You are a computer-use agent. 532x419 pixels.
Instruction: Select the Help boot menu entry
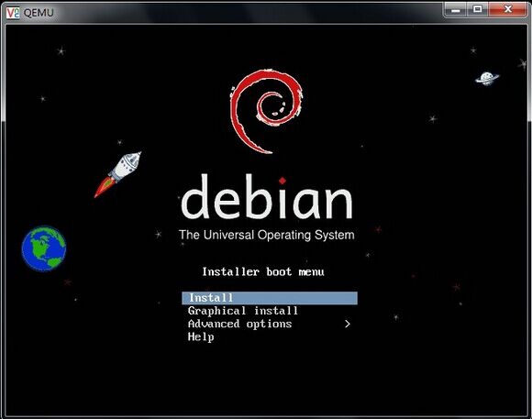(201, 336)
